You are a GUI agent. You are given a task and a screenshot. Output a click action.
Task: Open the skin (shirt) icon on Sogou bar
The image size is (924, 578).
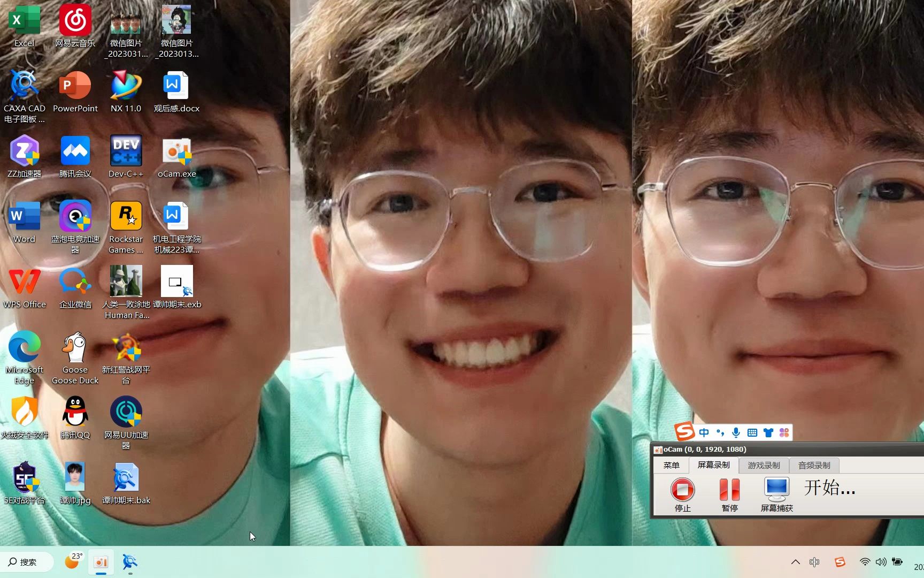pyautogui.click(x=768, y=432)
